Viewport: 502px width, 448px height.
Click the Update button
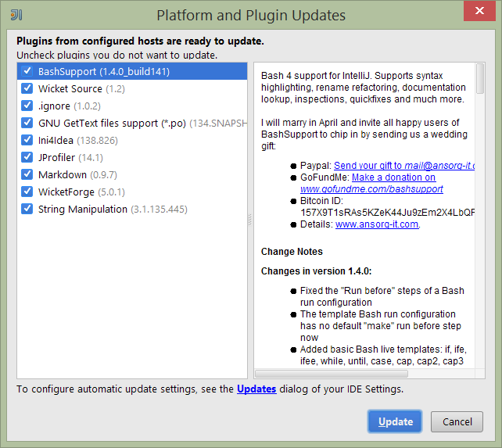(395, 421)
